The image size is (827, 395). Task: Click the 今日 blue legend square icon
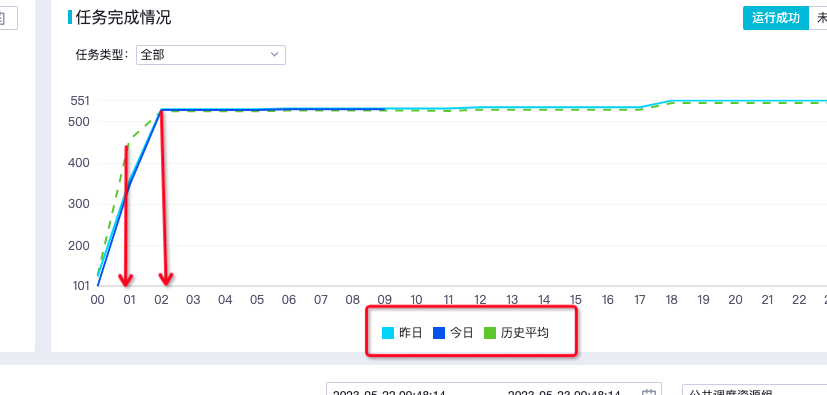coord(439,333)
